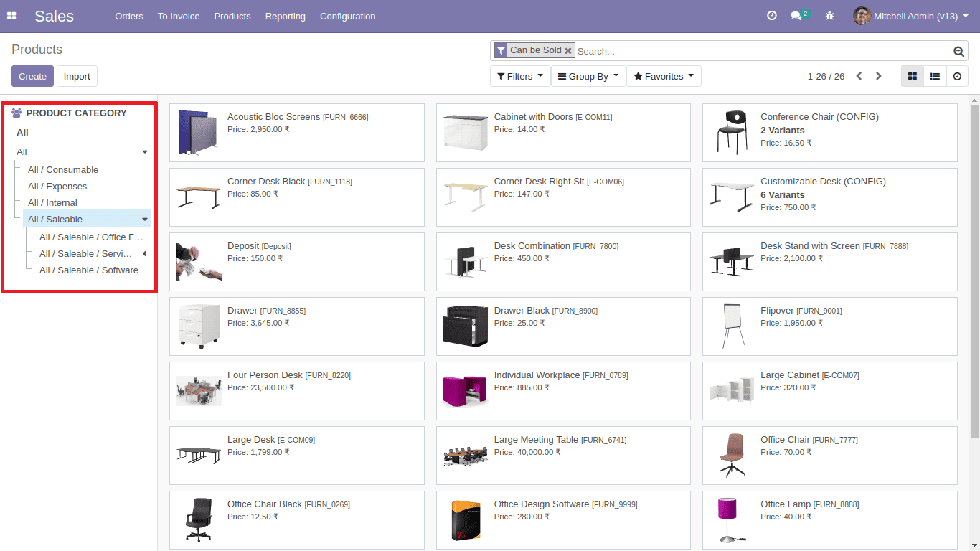Select All / Consumable category

tap(63, 170)
